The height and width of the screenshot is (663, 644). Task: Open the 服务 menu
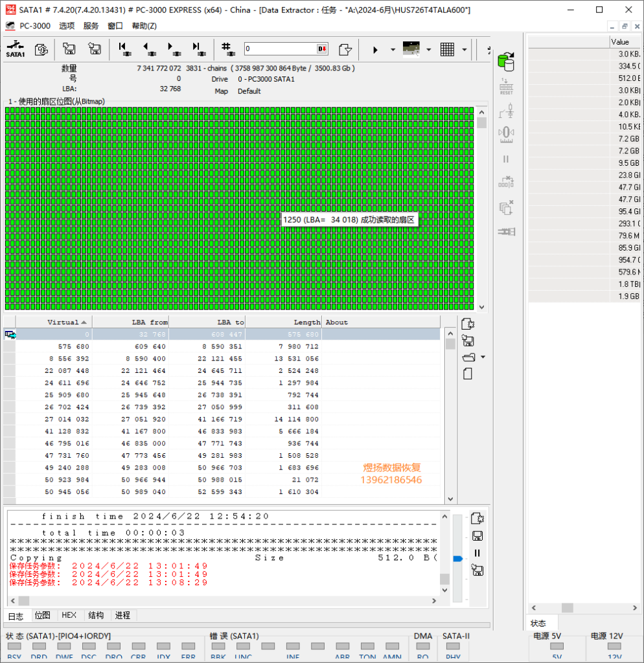(91, 26)
